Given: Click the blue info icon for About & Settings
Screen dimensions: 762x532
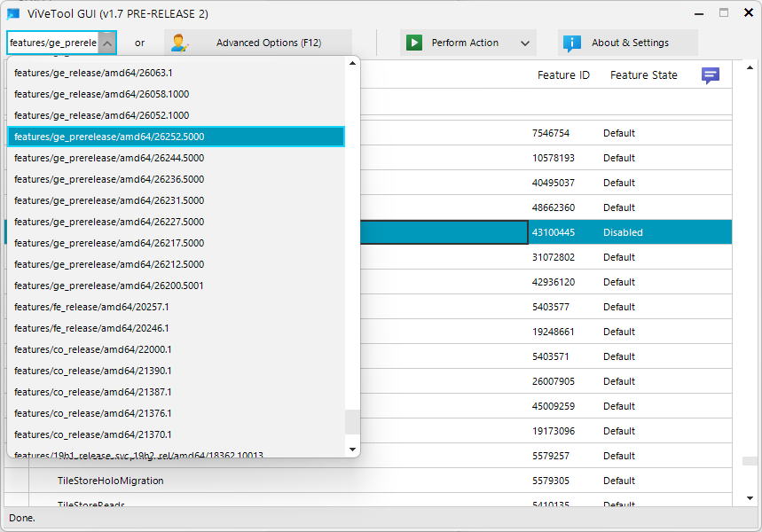Looking at the screenshot, I should (x=572, y=43).
